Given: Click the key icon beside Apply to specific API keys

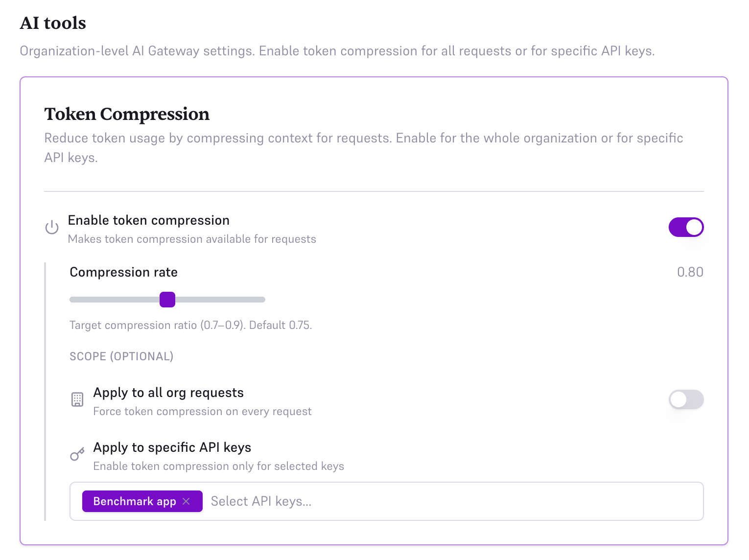Looking at the screenshot, I should pyautogui.click(x=77, y=454).
